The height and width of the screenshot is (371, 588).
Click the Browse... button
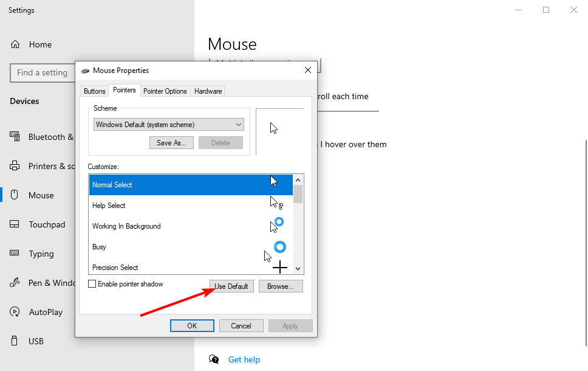[x=281, y=286]
